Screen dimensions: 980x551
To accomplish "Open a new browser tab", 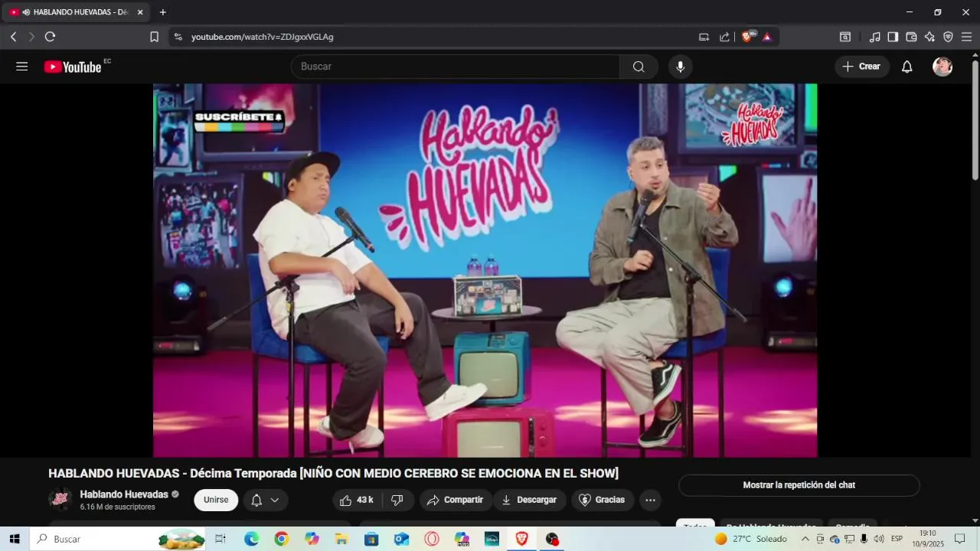I will pyautogui.click(x=162, y=12).
